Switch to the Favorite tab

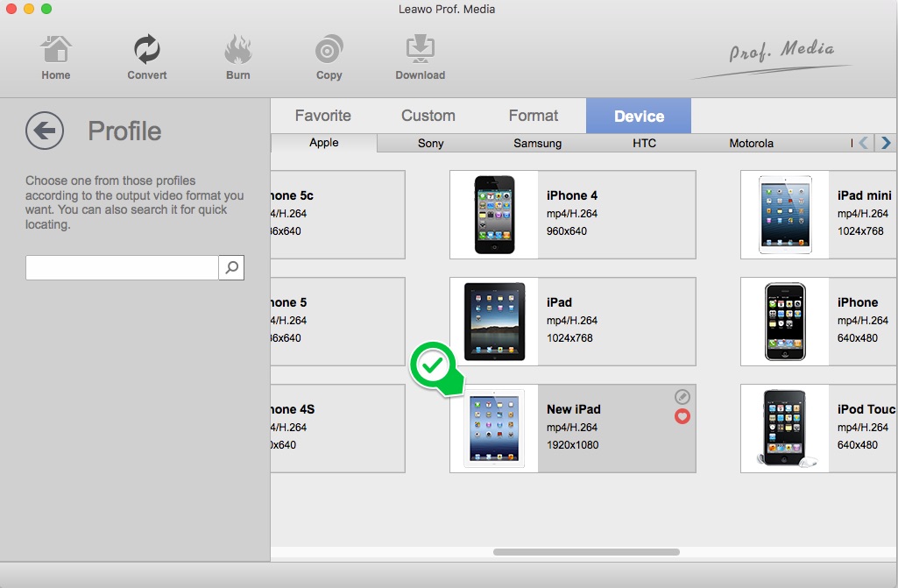pyautogui.click(x=323, y=116)
